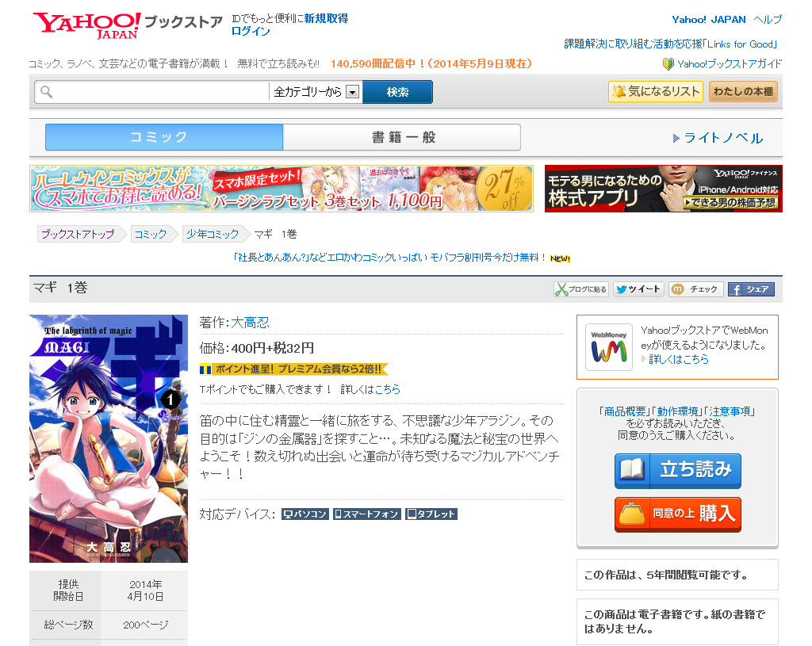Select the 書籍一般 tab
The image size is (812, 646).
[x=402, y=137]
